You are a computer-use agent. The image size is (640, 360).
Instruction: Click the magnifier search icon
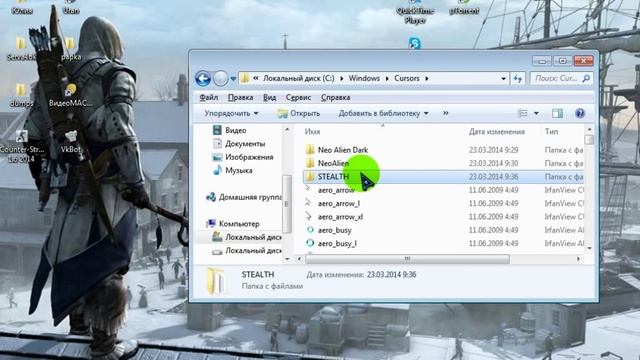586,78
